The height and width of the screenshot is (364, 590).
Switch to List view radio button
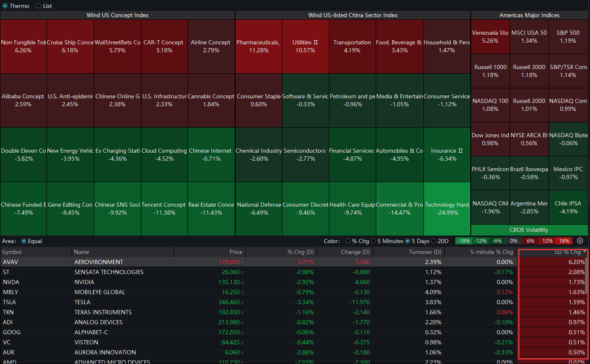pos(38,6)
